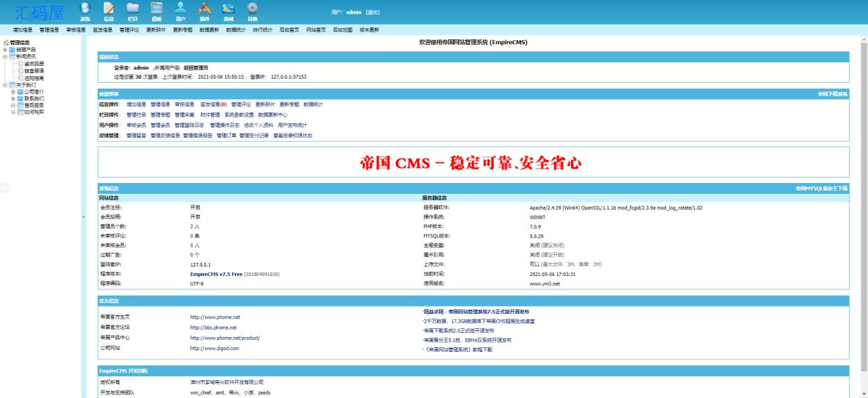Click the 汇码屋 logo
This screenshot has width=868, height=398.
click(39, 12)
